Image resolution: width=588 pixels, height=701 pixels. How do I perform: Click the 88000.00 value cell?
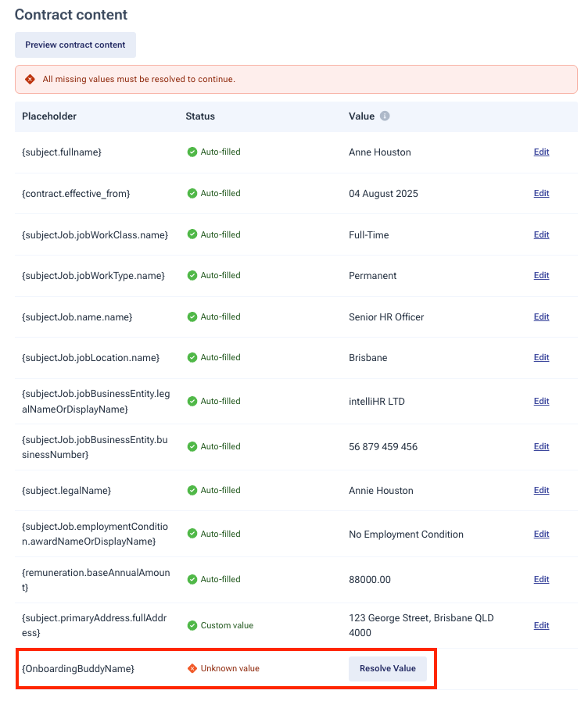[x=370, y=580]
